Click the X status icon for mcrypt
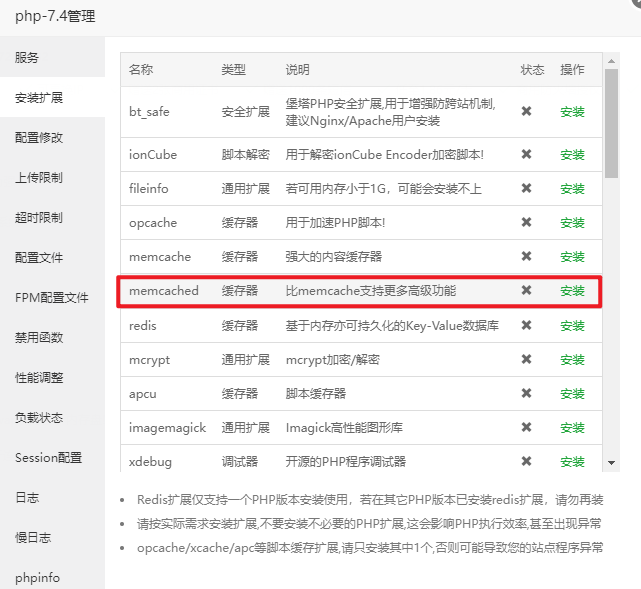Screen dimensions: 641x589 [527, 359]
